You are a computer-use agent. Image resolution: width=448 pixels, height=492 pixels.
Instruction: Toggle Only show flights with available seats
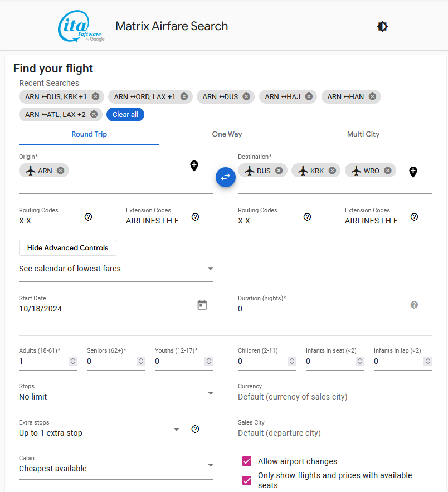(x=247, y=480)
